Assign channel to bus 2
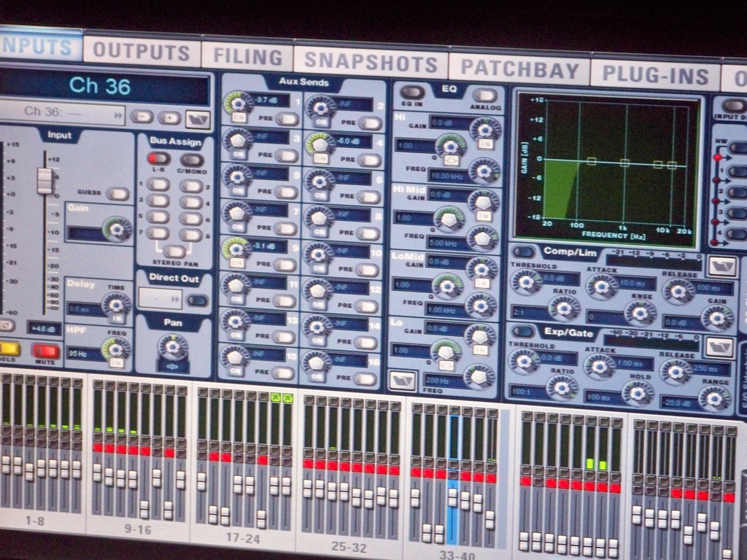 pos(191,186)
